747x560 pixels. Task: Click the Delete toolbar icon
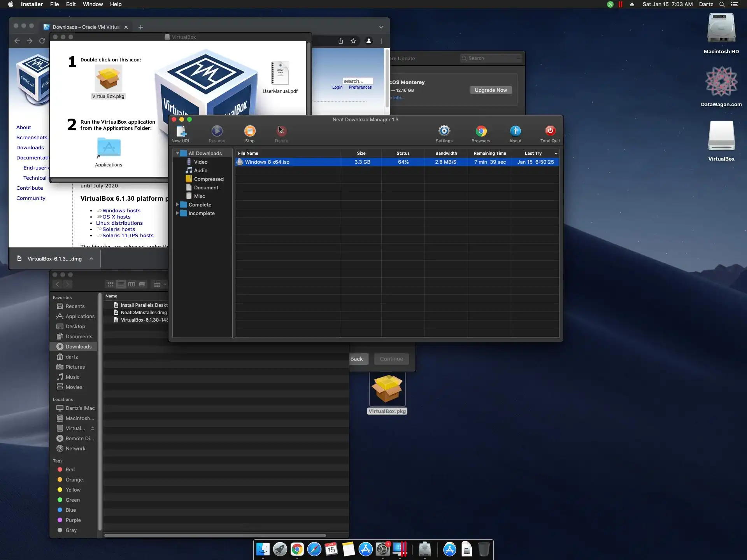pos(281,131)
